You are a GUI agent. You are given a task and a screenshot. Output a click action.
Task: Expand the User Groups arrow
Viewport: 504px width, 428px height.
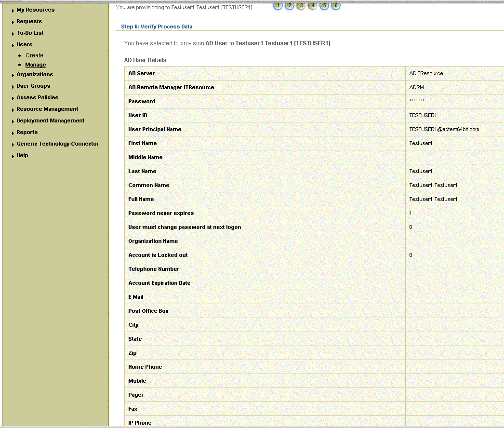tap(13, 87)
